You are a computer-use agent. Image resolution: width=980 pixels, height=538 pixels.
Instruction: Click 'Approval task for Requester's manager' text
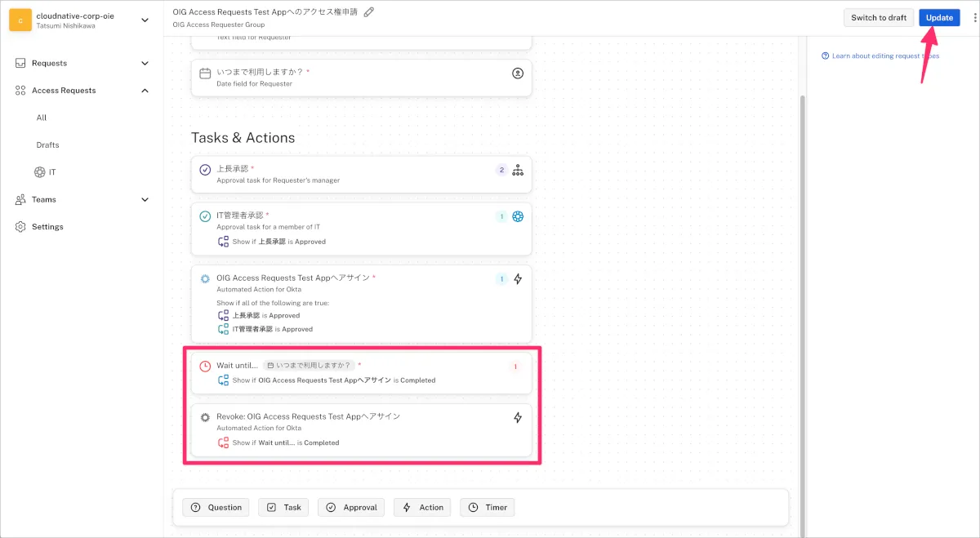click(x=278, y=180)
